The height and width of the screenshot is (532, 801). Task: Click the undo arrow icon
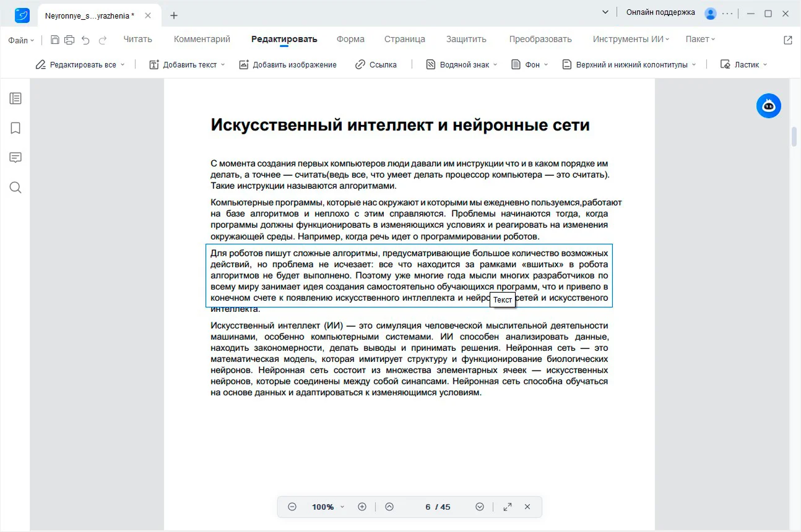tap(85, 40)
